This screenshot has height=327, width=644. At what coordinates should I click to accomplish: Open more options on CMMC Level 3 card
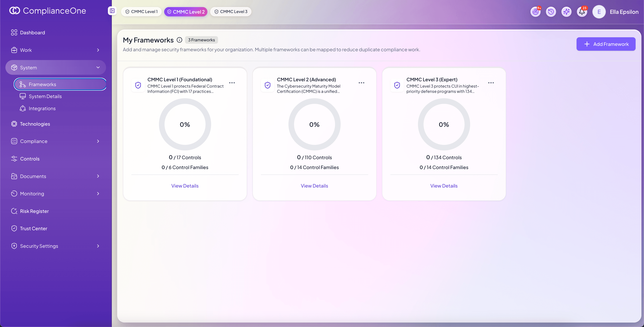tap(491, 83)
